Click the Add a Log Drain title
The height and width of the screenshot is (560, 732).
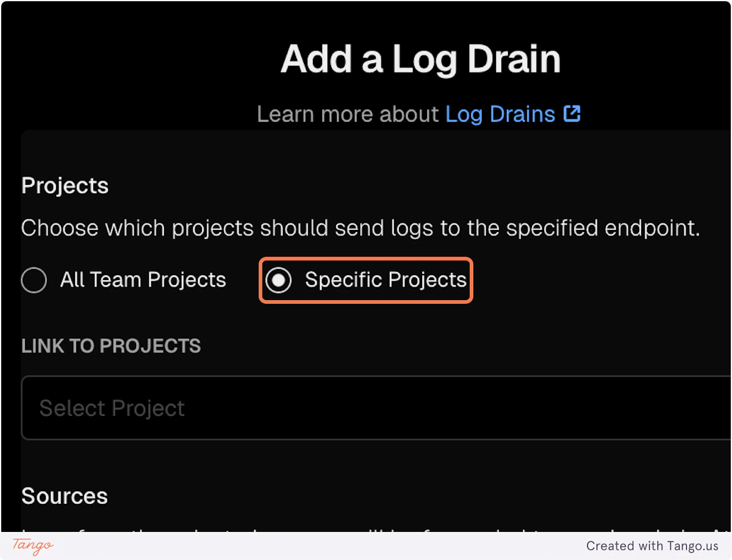click(x=420, y=59)
